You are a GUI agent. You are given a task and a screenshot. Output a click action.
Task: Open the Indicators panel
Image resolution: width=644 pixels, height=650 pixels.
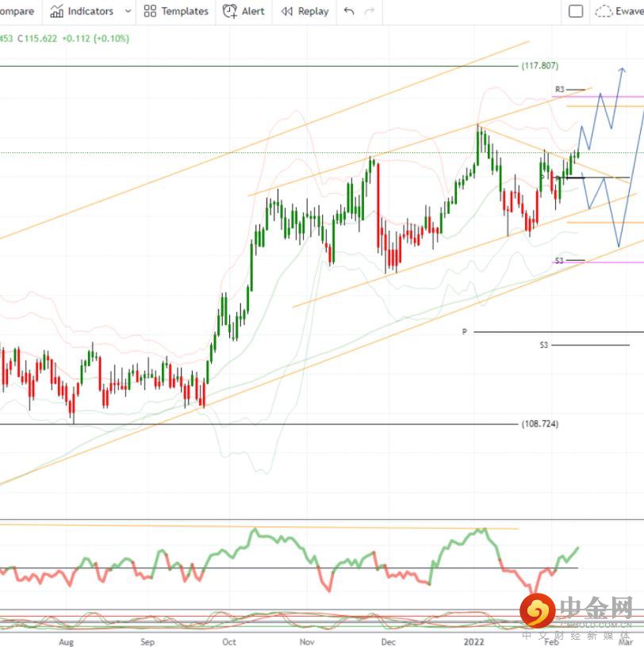(82, 11)
